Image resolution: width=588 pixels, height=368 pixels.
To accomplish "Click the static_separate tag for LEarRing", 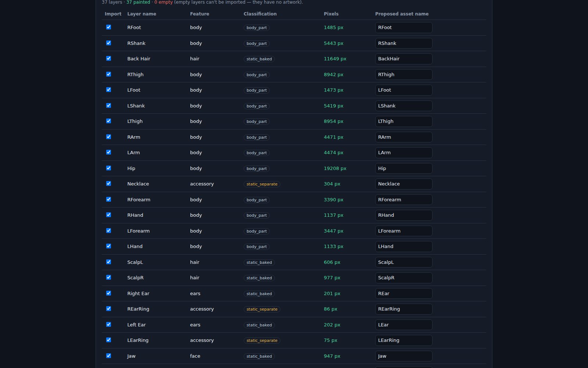I will [x=262, y=340].
